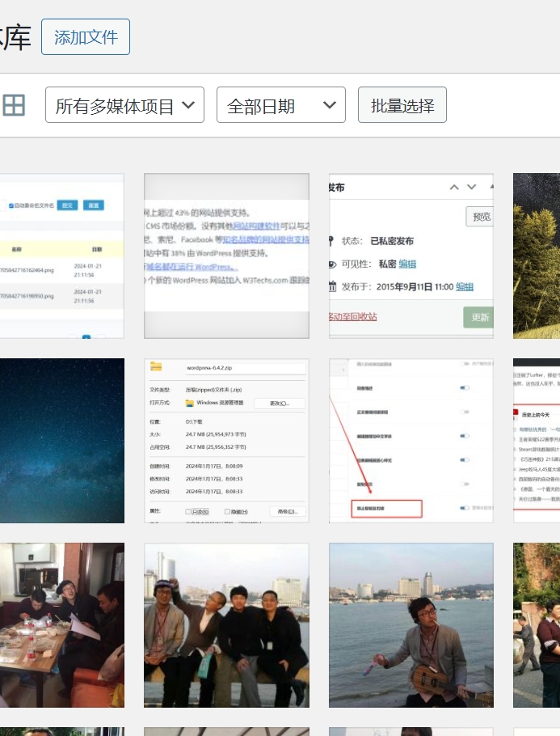Screen dimensions: 560x736
Task: Switch to the grid view icon
Action: pos(14,105)
